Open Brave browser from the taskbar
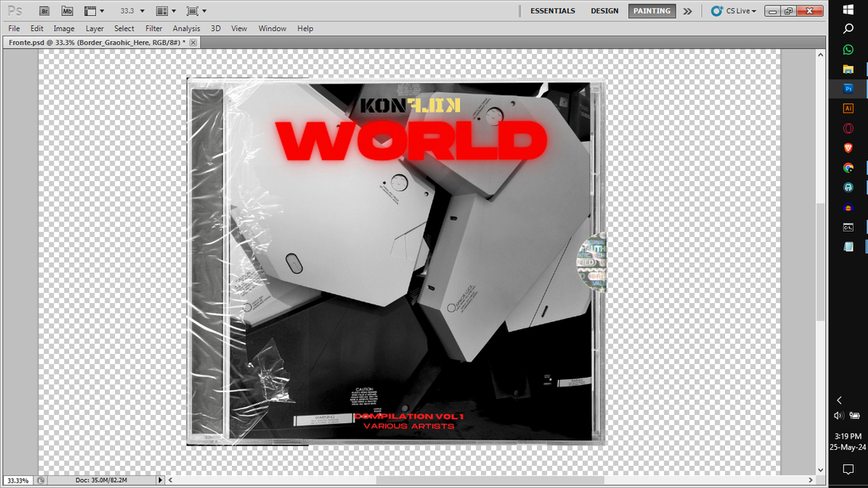The image size is (868, 488). [x=848, y=148]
